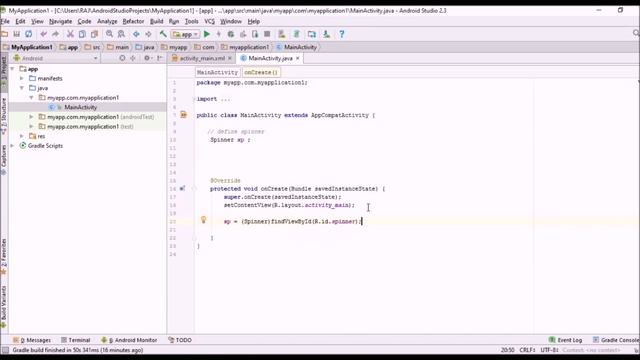Click the navigate Back arrow icon
Viewport: 640px width, 360px height.
tap(136, 34)
